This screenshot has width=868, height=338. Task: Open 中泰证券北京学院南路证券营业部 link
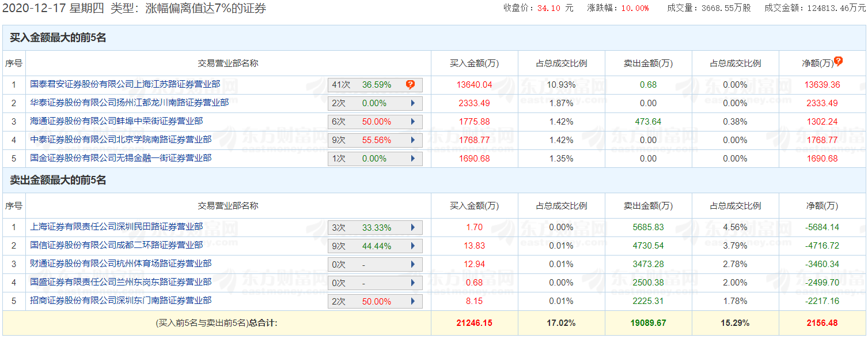pyautogui.click(x=120, y=140)
